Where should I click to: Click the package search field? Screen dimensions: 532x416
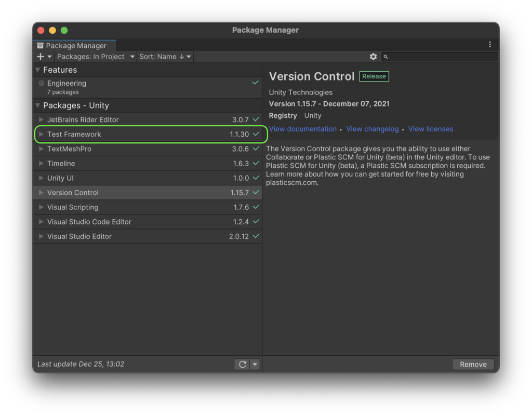(440, 57)
